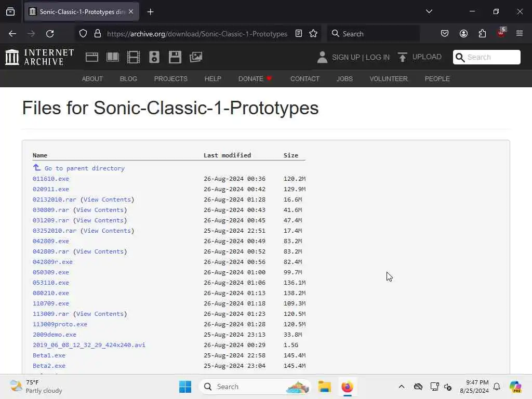Download 020911.exe file
Viewport: 532px width, 399px height.
point(51,189)
